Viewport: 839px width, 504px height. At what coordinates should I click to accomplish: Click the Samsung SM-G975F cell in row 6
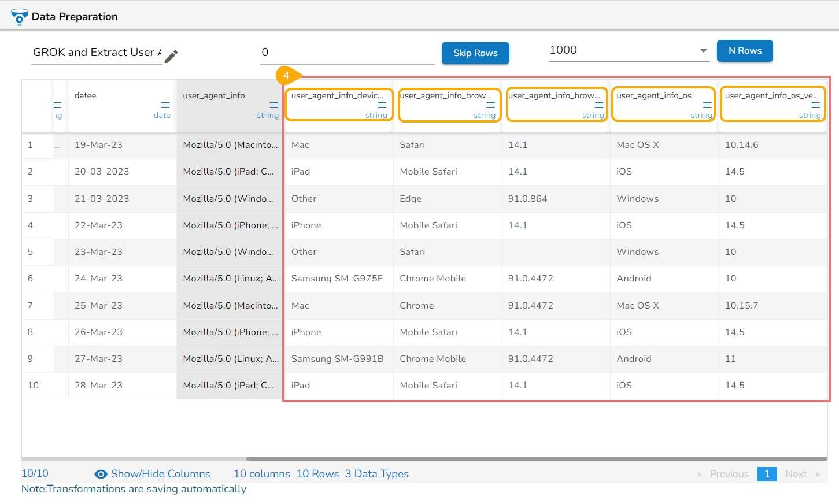pyautogui.click(x=337, y=279)
